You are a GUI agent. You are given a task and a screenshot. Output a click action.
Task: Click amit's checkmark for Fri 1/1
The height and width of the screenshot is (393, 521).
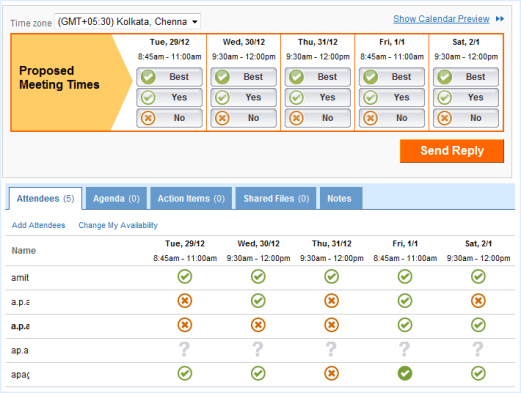point(405,277)
